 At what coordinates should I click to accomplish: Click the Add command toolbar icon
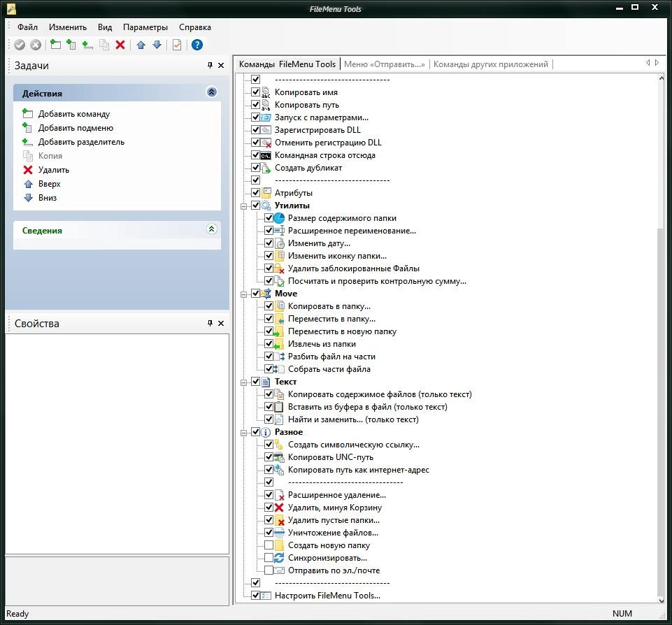pos(55,45)
